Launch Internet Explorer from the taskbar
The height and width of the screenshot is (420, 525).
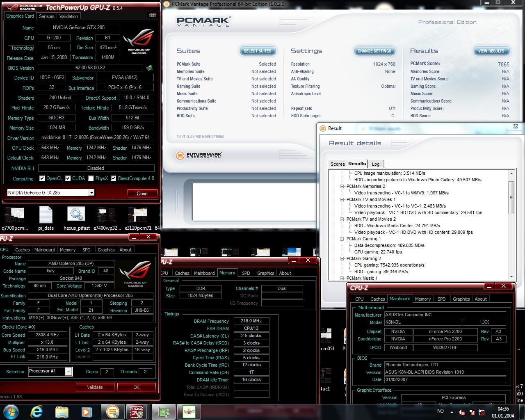37,411
